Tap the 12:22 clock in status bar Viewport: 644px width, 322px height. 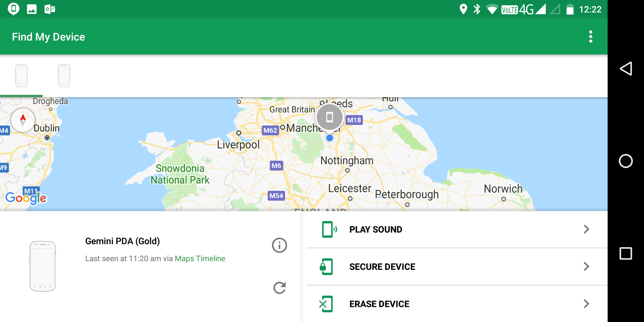[590, 10]
